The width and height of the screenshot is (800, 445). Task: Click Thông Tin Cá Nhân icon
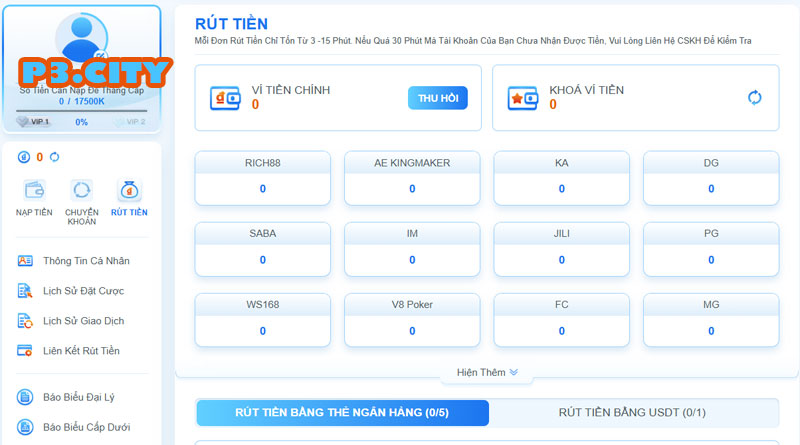click(25, 261)
